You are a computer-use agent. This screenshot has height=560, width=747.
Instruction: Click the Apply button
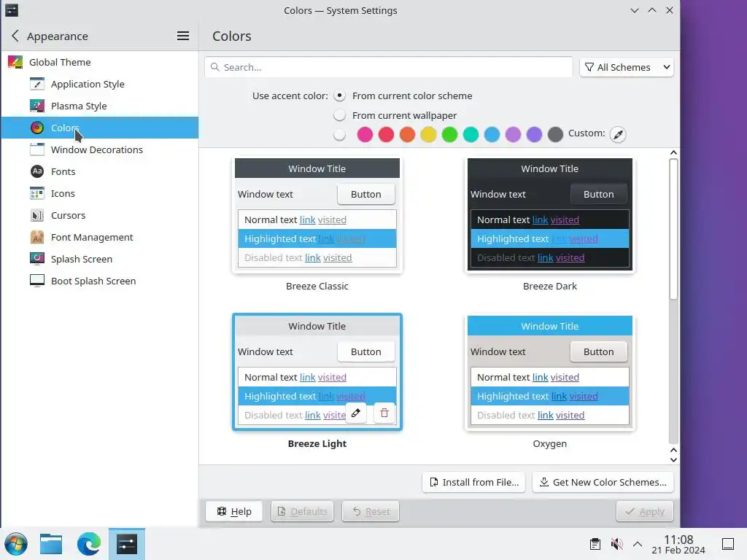click(x=645, y=511)
